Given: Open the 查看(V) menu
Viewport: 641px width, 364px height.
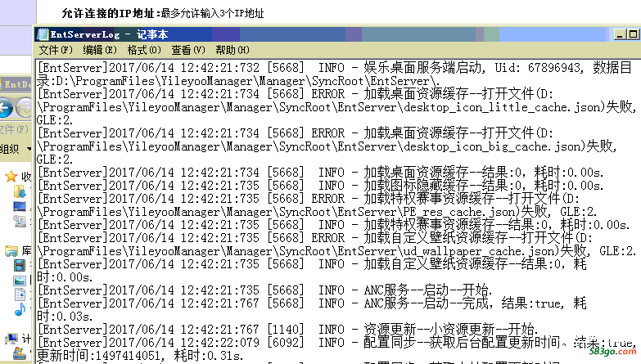Looking at the screenshot, I should pos(188,50).
